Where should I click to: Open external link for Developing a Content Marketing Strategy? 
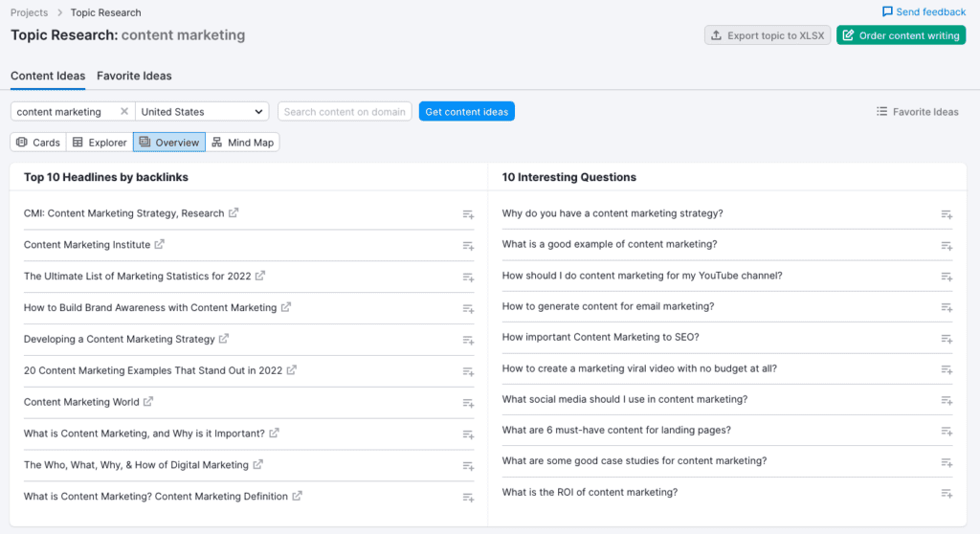[x=224, y=339]
